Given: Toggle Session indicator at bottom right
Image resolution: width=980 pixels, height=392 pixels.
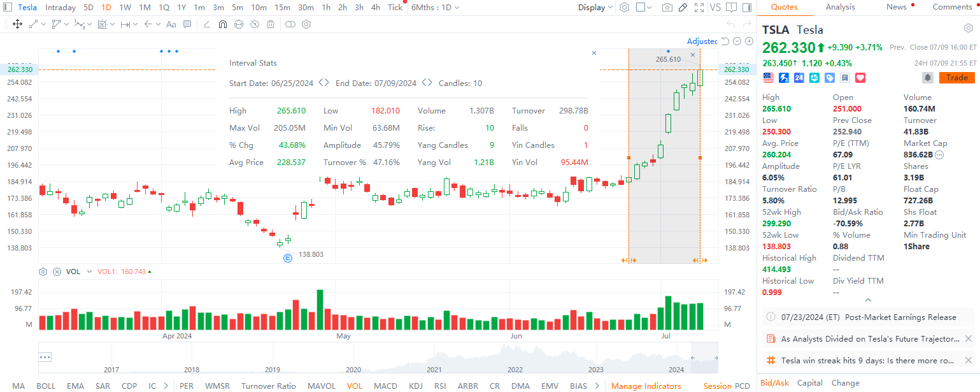Looking at the screenshot, I should click(x=718, y=386).
